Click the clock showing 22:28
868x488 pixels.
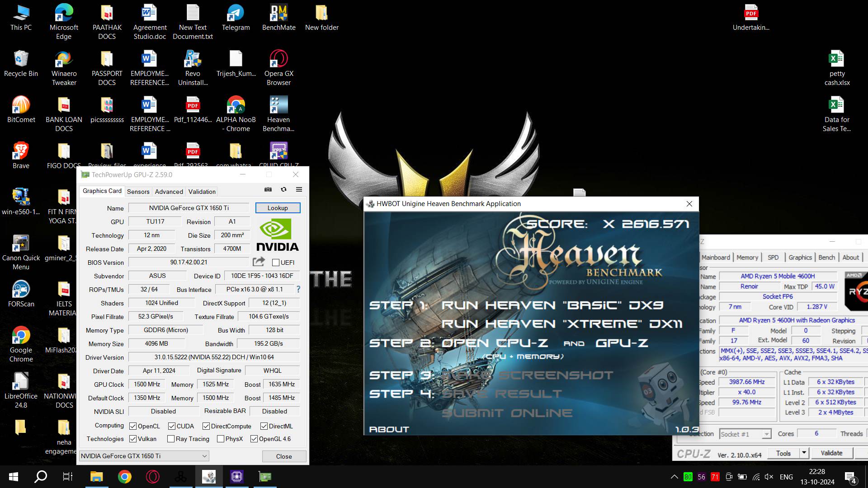[x=817, y=471]
